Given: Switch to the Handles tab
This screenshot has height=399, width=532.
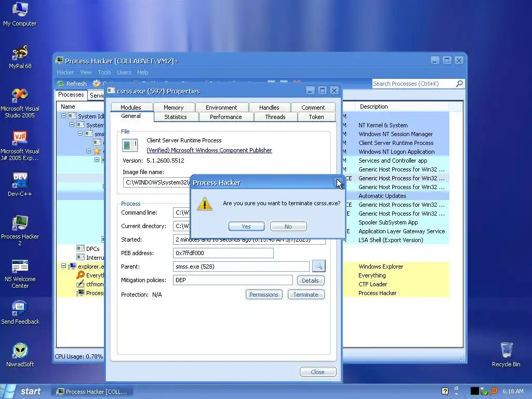Looking at the screenshot, I should [x=269, y=107].
